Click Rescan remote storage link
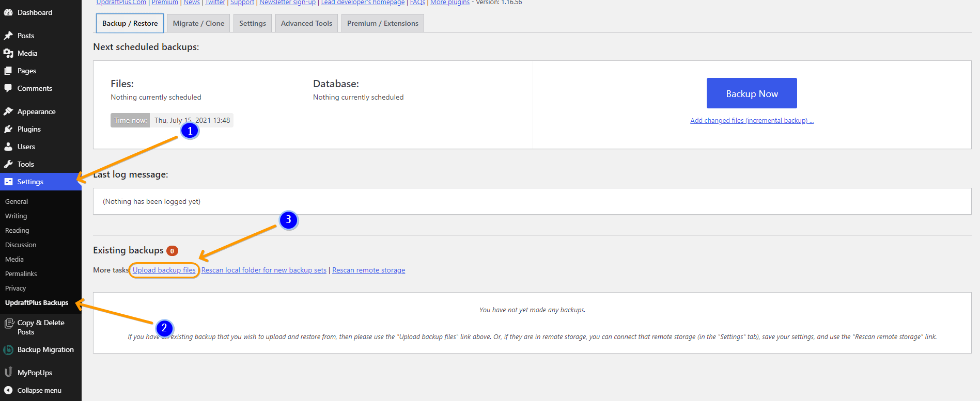980x401 pixels. pyautogui.click(x=368, y=270)
